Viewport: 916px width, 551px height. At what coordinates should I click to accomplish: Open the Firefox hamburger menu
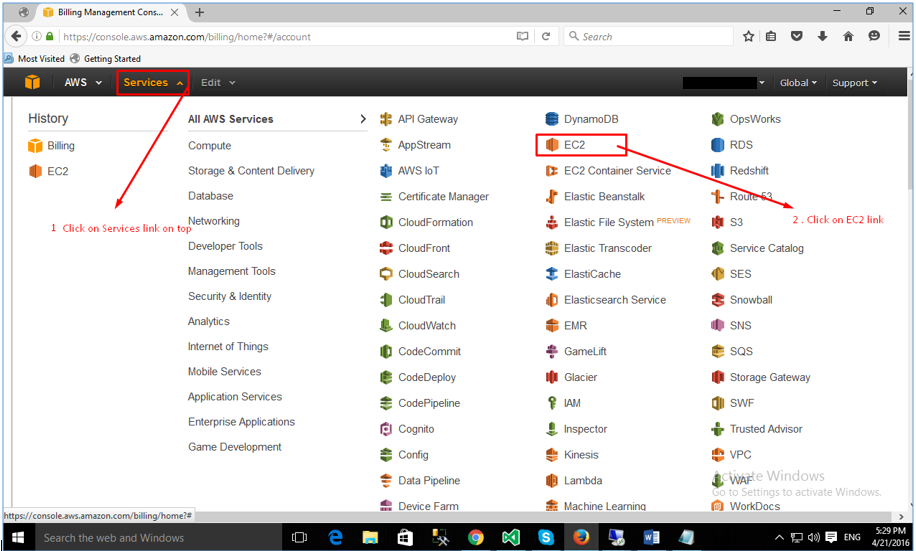[x=904, y=36]
